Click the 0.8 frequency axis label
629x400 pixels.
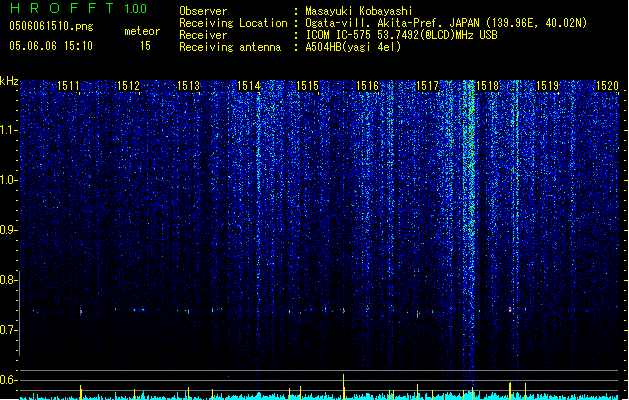point(8,280)
